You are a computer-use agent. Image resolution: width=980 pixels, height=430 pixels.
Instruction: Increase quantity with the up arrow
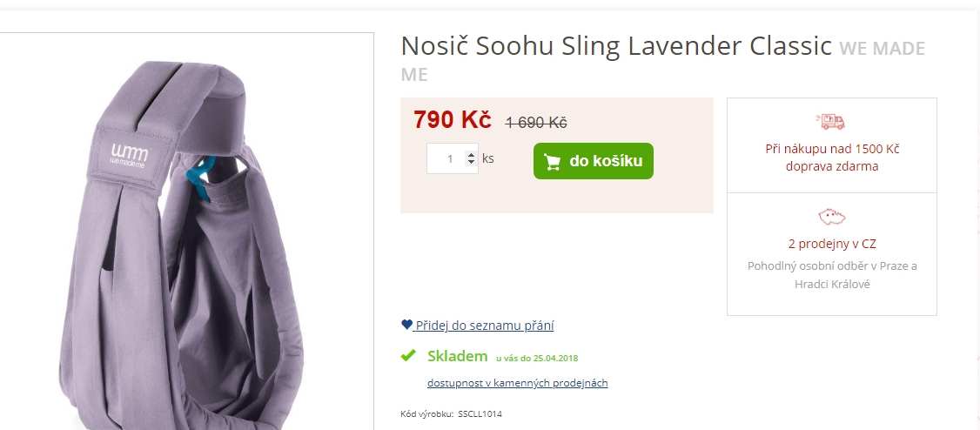(x=471, y=154)
